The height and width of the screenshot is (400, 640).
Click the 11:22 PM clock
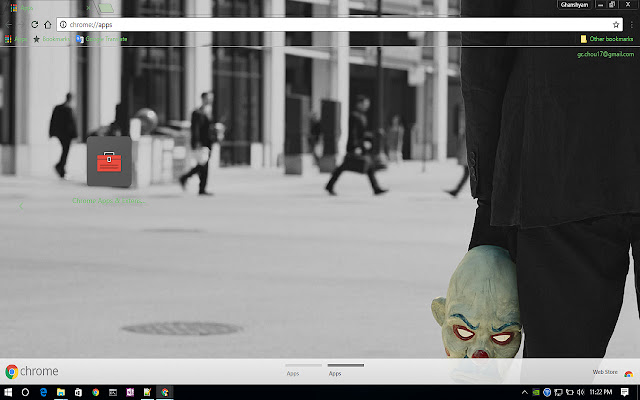click(601, 392)
